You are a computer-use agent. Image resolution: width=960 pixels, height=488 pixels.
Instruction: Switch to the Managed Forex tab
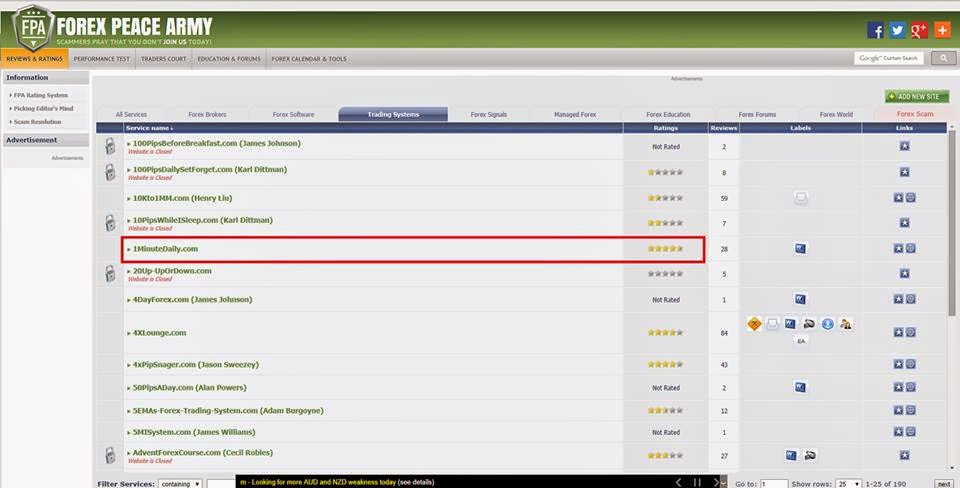click(575, 114)
